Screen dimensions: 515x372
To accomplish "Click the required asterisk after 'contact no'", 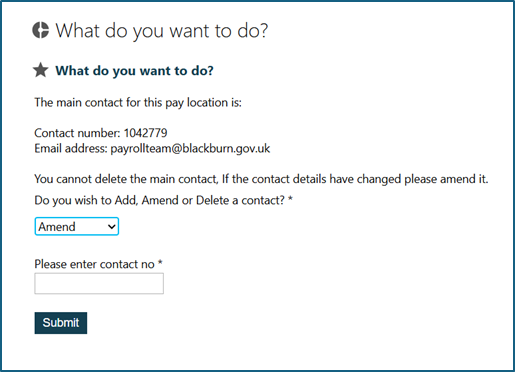I will [160, 263].
